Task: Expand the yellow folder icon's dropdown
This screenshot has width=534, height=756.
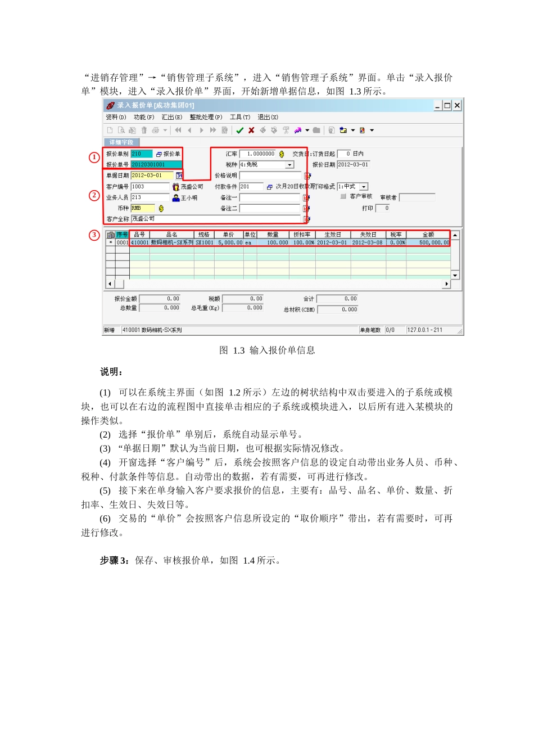Action: pos(353,130)
